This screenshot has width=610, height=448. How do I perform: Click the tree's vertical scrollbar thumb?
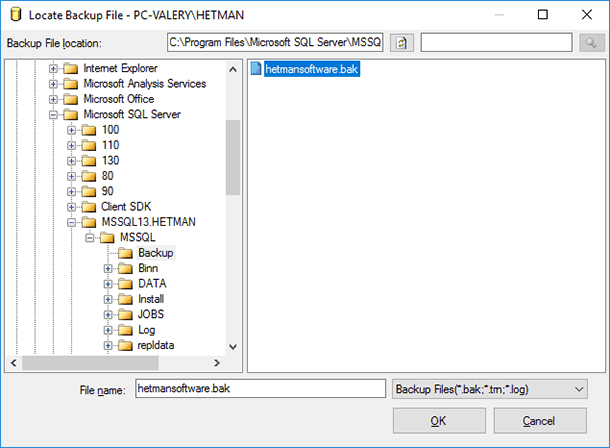click(233, 158)
